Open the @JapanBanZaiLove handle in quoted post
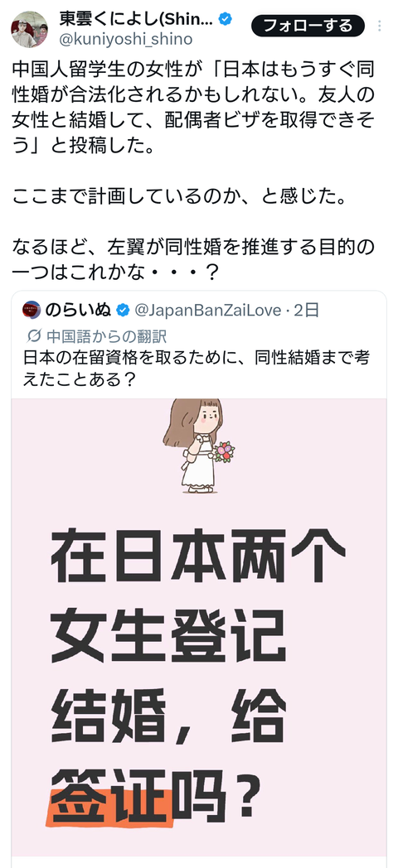Viewport: 398px width, 868px height. 207,311
